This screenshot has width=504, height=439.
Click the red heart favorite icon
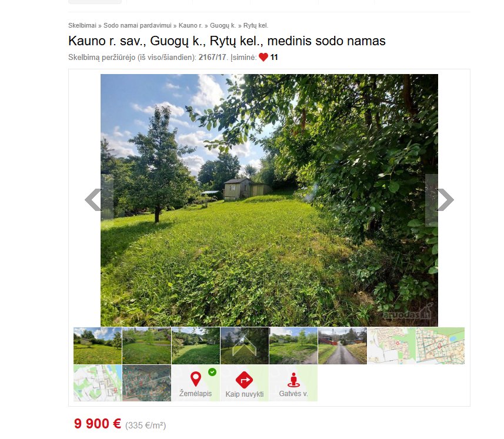coord(263,57)
